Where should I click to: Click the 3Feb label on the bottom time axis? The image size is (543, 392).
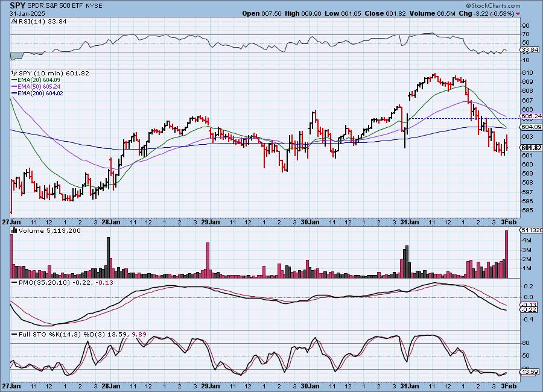coord(509,386)
